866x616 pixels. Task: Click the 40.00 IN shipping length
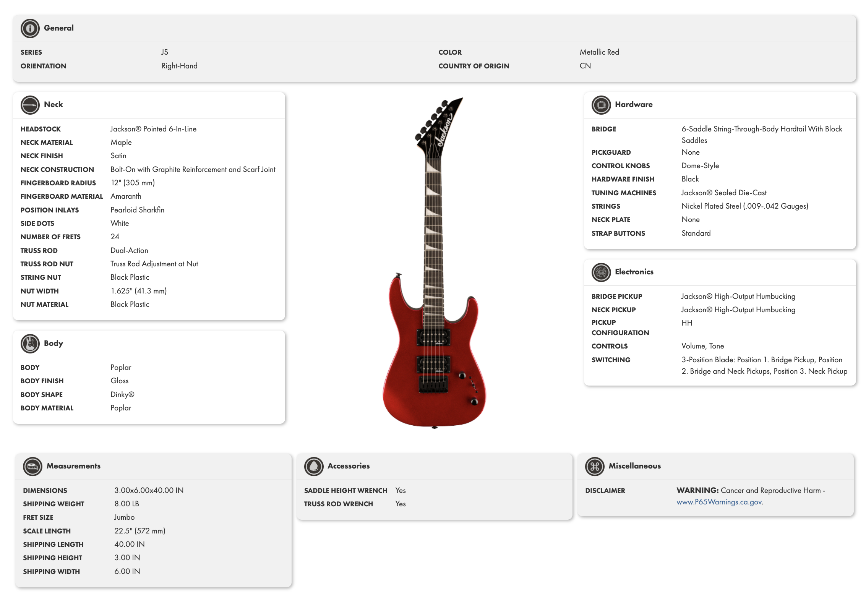click(130, 544)
